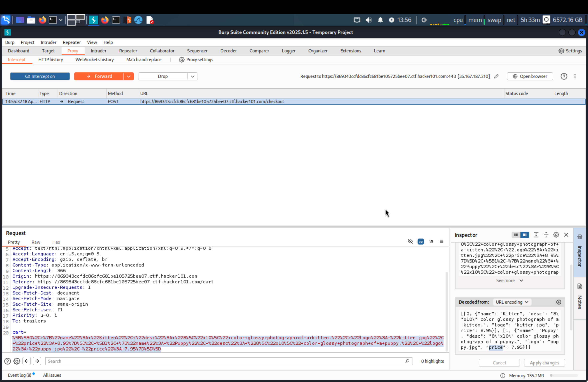588x382 pixels.
Task: Switch to the Repeater tab
Action: tap(128, 51)
